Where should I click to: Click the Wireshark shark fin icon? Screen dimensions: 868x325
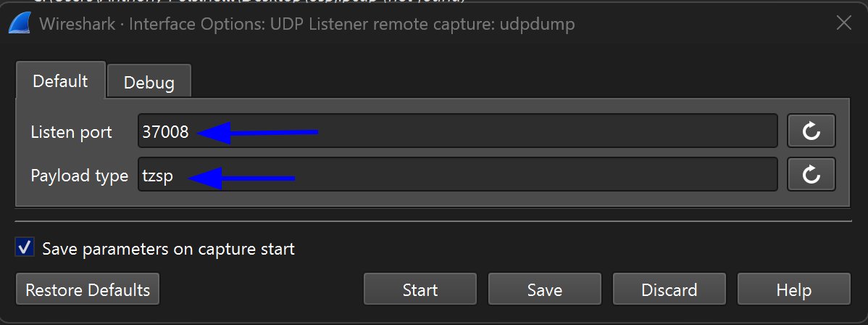click(x=19, y=23)
